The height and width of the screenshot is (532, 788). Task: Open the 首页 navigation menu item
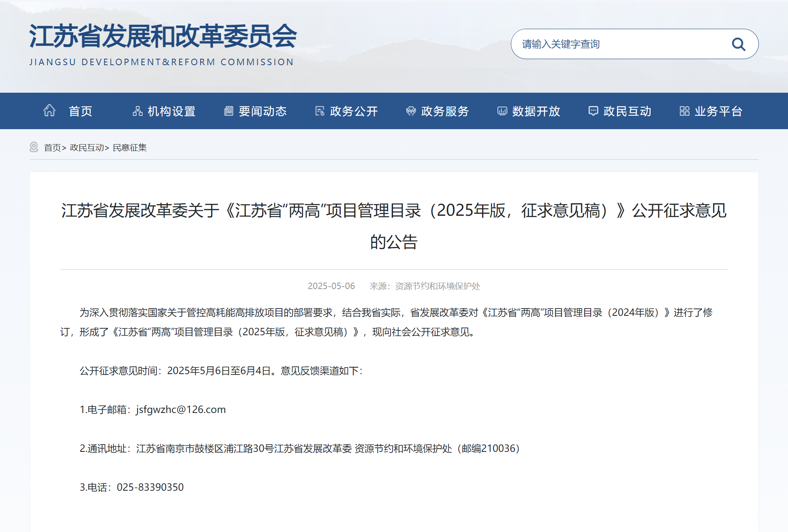point(80,111)
